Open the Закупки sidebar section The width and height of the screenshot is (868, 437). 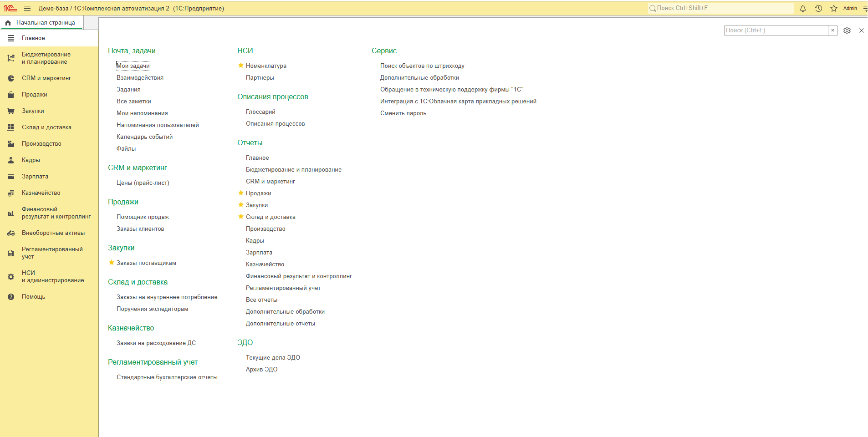pos(33,111)
